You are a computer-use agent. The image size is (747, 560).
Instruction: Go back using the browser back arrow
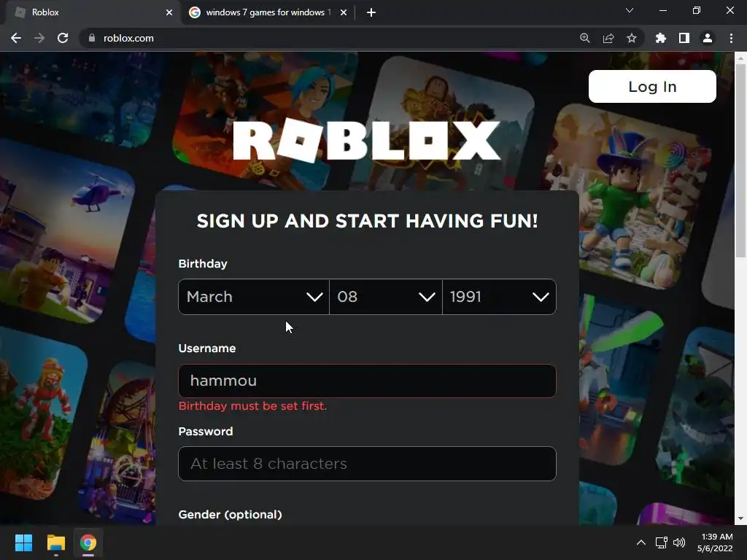tap(16, 38)
